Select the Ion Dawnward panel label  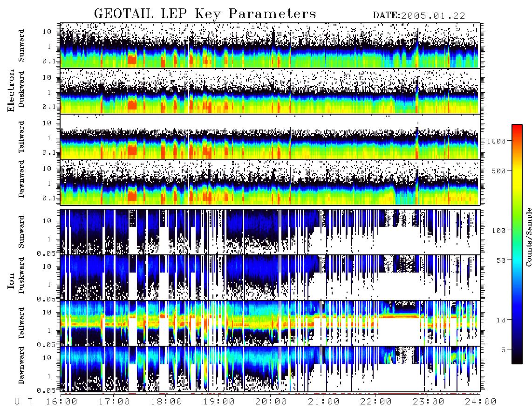pos(21,365)
